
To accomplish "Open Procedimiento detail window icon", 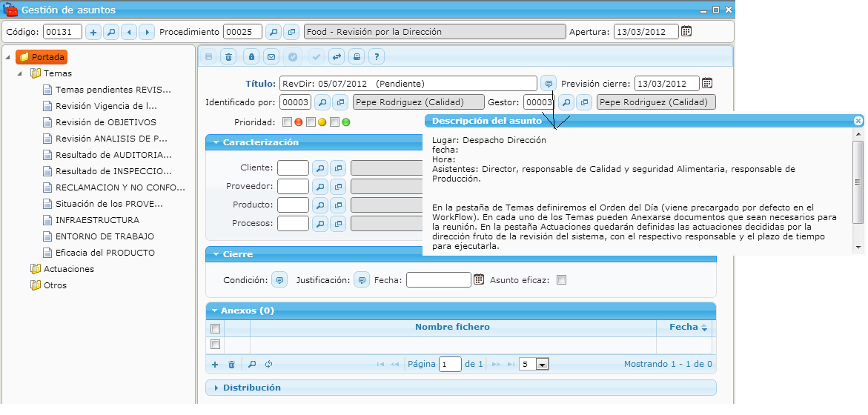I will coord(291,32).
